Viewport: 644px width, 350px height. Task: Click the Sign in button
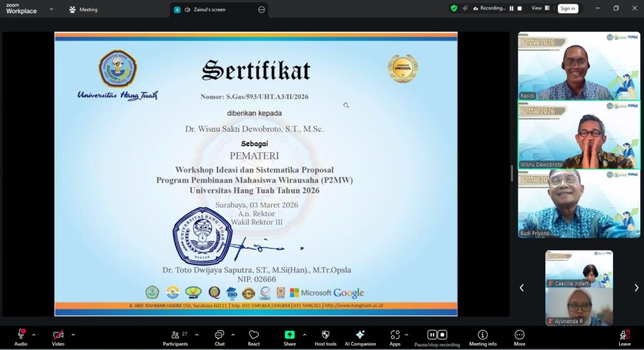(x=568, y=8)
